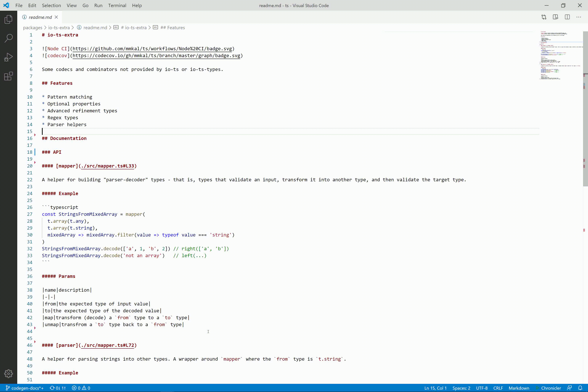Open Run and Debug view
The image size is (588, 392).
click(x=9, y=57)
